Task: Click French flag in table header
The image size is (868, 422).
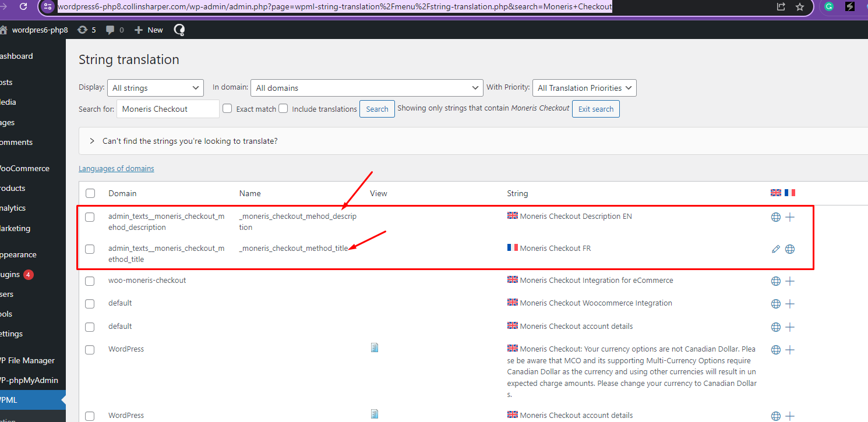Action: coord(790,193)
